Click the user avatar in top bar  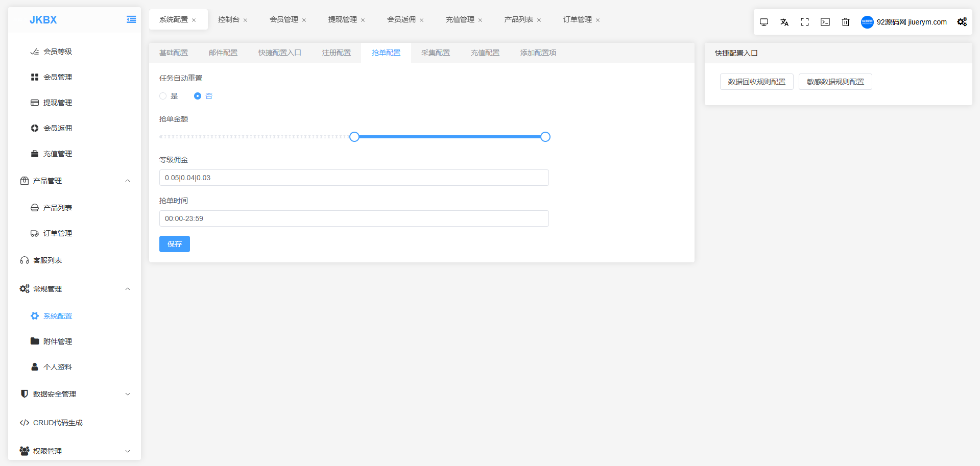tap(867, 22)
